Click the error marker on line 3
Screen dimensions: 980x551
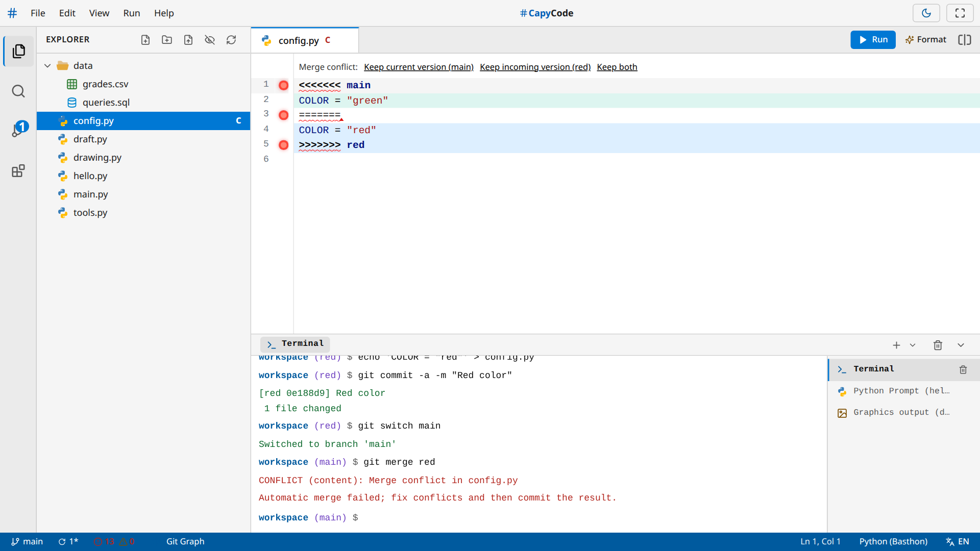click(284, 115)
